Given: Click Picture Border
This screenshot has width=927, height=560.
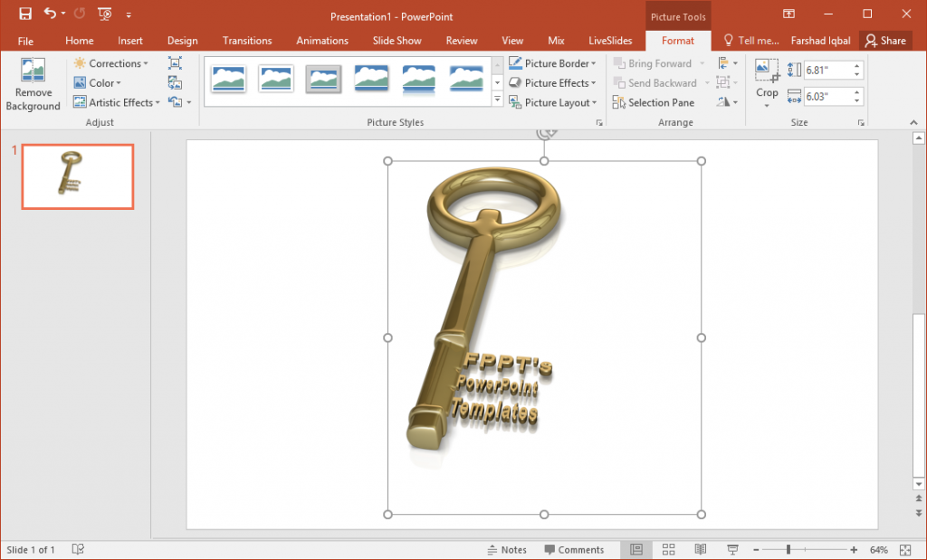Looking at the screenshot, I should pos(553,62).
